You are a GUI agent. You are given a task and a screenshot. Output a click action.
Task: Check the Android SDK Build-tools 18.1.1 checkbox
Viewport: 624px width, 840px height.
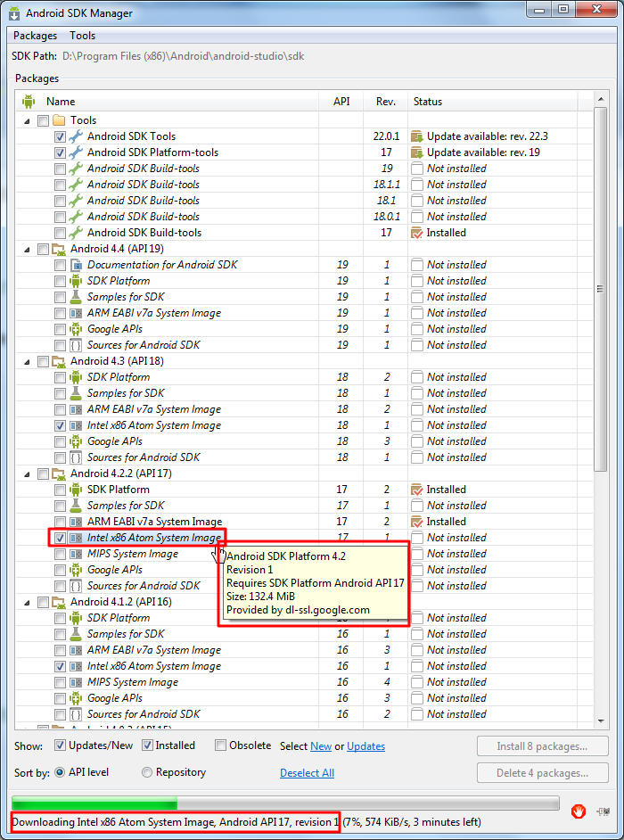pos(60,185)
